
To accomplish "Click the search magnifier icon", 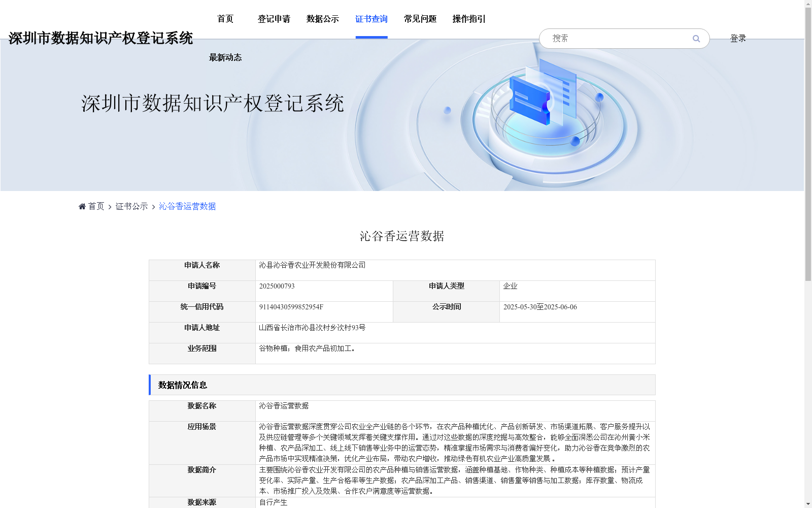I will pos(696,39).
